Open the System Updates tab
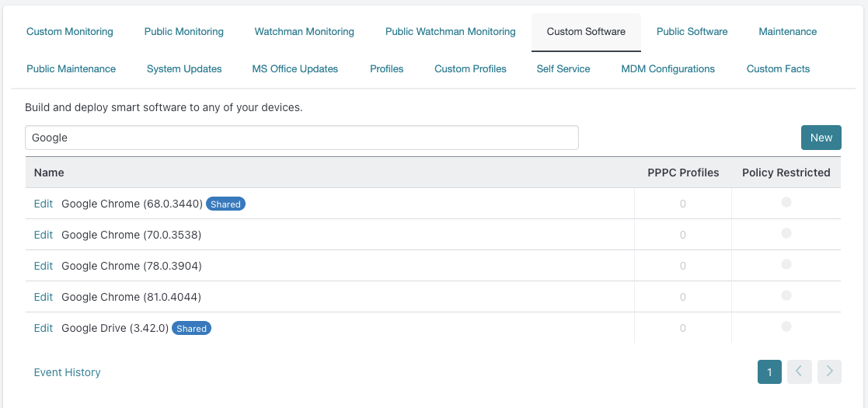 coord(184,68)
